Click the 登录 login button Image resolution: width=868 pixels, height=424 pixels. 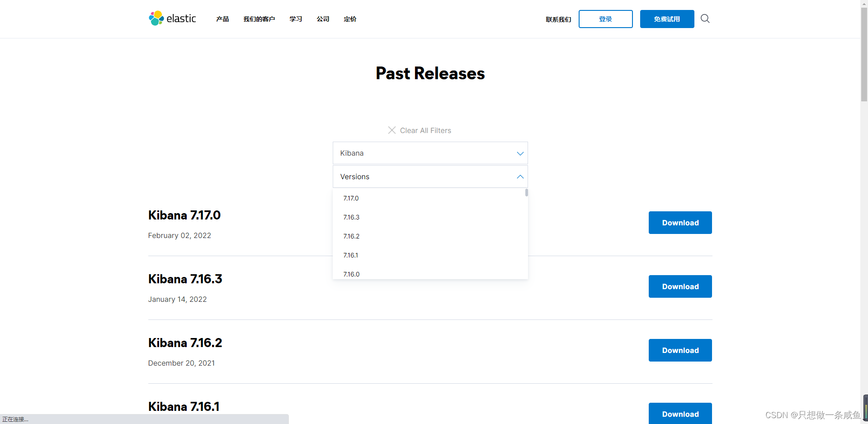click(x=606, y=19)
